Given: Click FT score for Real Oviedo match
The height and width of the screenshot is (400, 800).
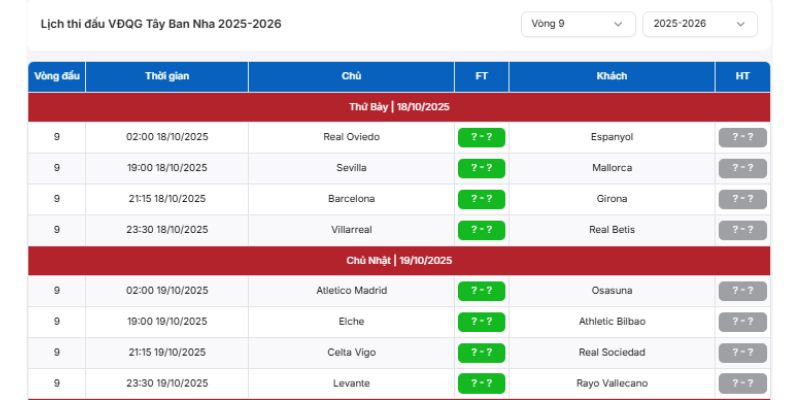Looking at the screenshot, I should click(481, 137).
